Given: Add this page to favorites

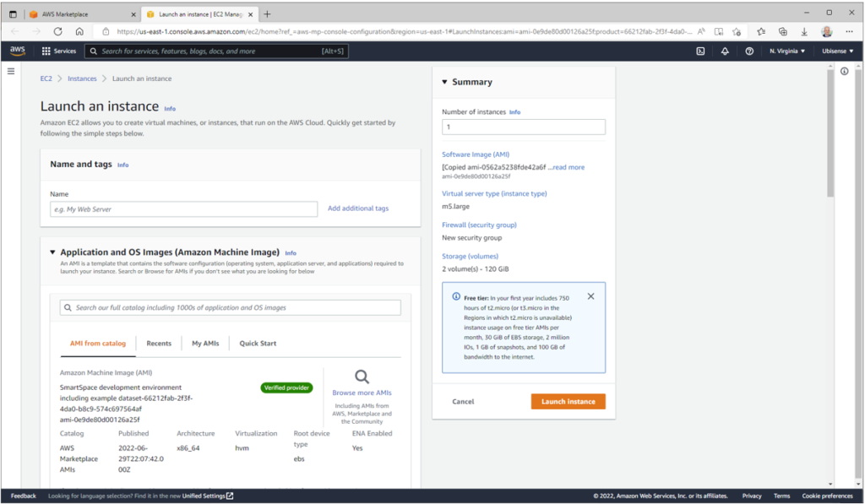Looking at the screenshot, I should point(737,31).
